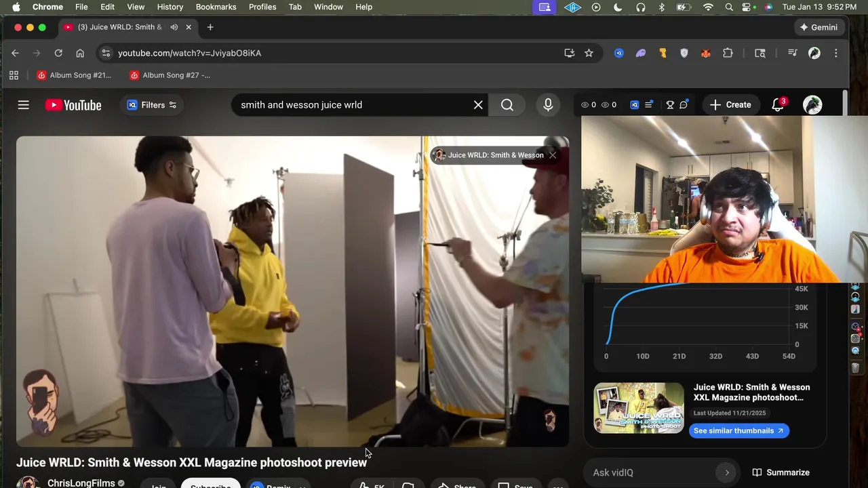Bookmark this page with the star icon
The height and width of the screenshot is (488, 868).
pyautogui.click(x=589, y=53)
